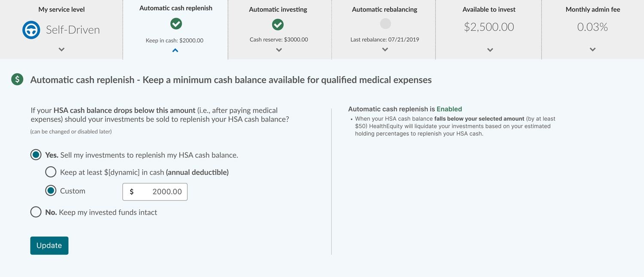
Task: Expand the Automatic investing chevron
Action: (279, 50)
